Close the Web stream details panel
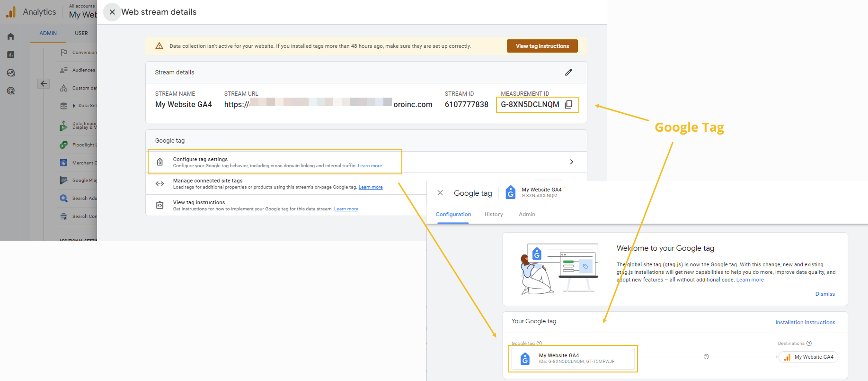 click(x=112, y=12)
